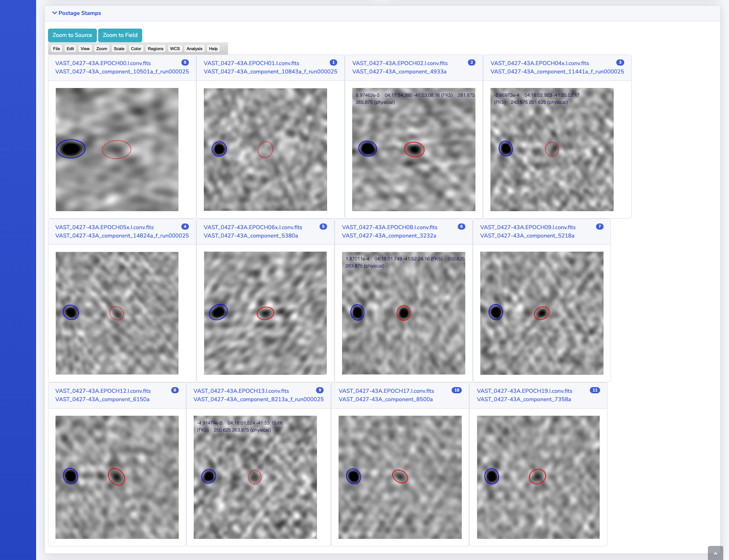Click the VAST_0427-43A.EPOCH12.I.conv.fits title
The image size is (729, 560).
103,391
